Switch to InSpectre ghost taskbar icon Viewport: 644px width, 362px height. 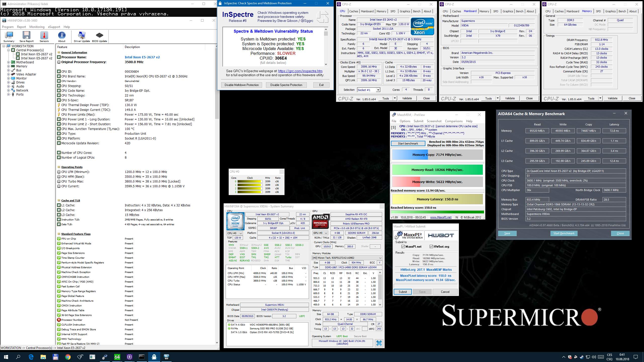click(154, 357)
